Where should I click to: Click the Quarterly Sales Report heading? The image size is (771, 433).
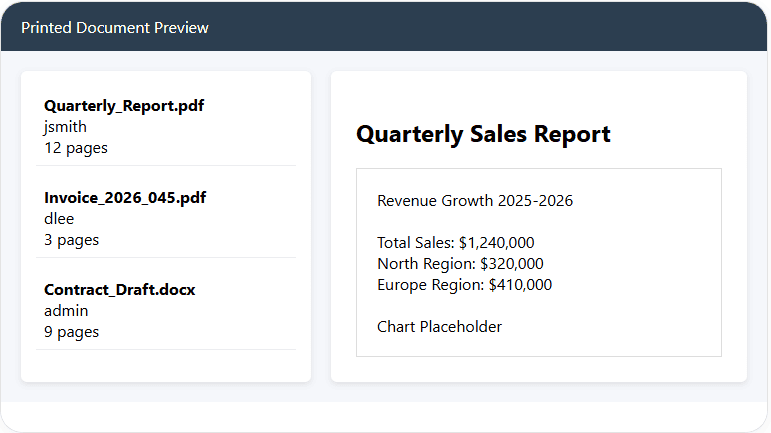coord(483,134)
